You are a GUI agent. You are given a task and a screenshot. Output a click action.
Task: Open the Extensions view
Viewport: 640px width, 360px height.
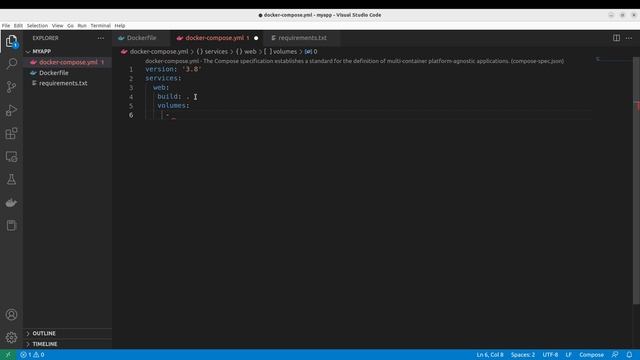[11, 133]
